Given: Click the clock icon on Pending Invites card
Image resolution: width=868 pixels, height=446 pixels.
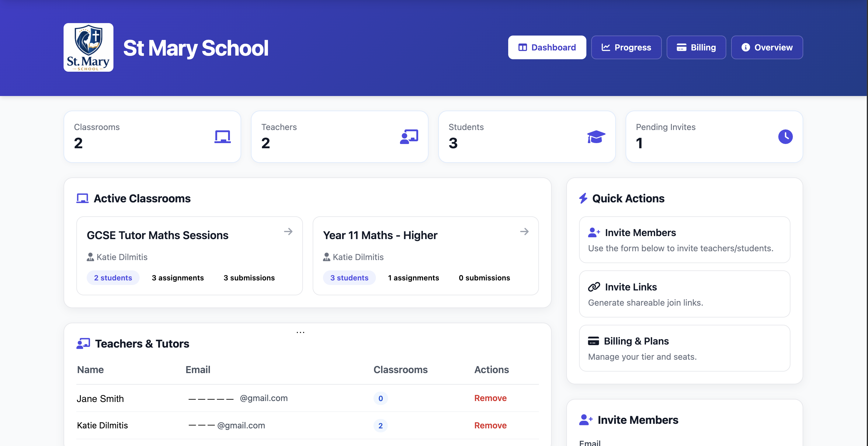Looking at the screenshot, I should click(x=786, y=137).
